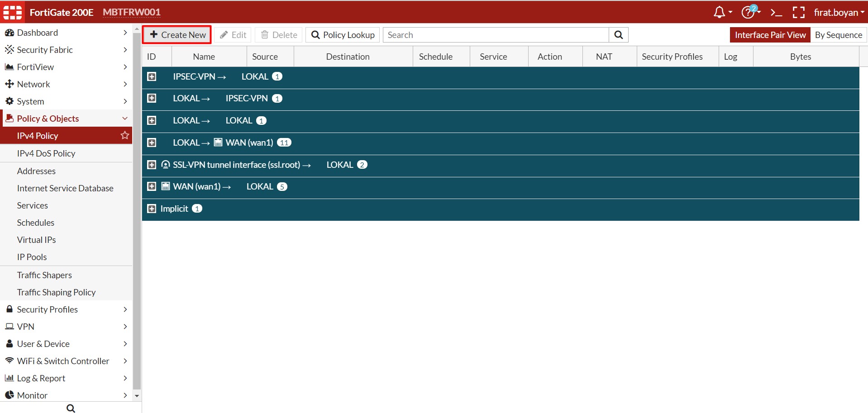Toggle favorite star on IPv4 Policy

tap(125, 135)
